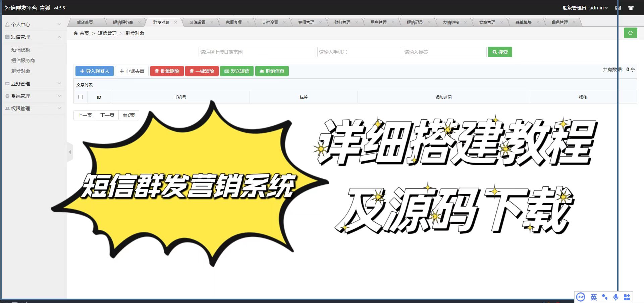
Task: Close the 群发对象 tab
Action: coord(175,22)
